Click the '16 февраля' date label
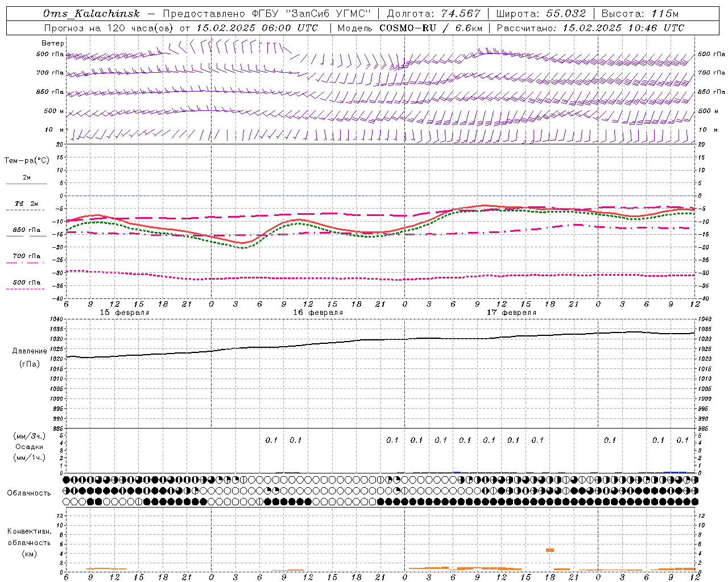The height and width of the screenshot is (582, 728). tap(318, 313)
